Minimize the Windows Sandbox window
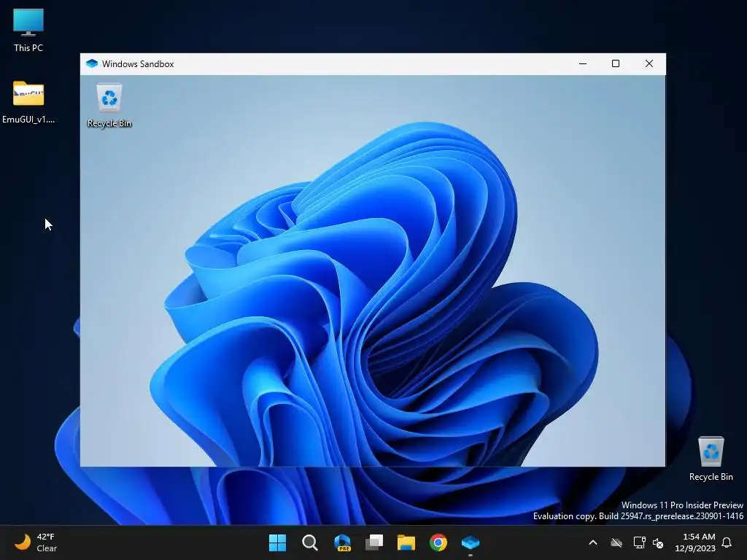The width and height of the screenshot is (747, 560). coord(583,64)
